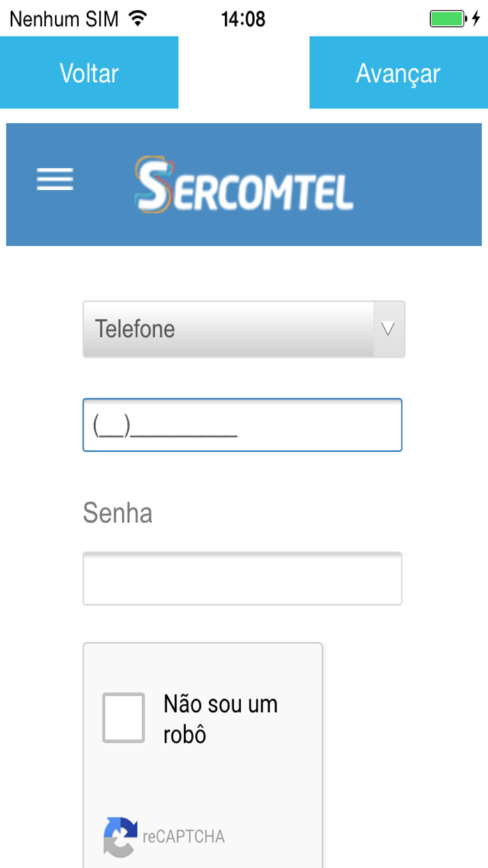The height and width of the screenshot is (868, 488).
Task: Click the stylized S in Sercomtel logo
Action: click(152, 185)
